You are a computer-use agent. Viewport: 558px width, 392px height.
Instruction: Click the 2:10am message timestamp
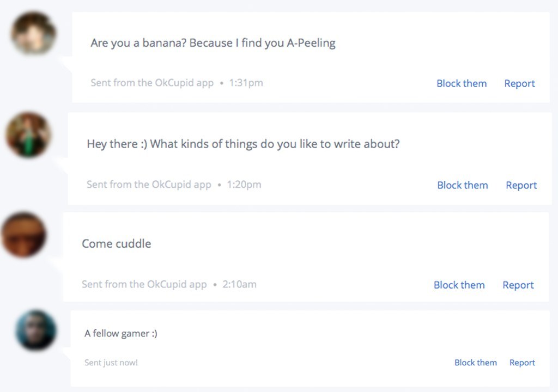(239, 284)
